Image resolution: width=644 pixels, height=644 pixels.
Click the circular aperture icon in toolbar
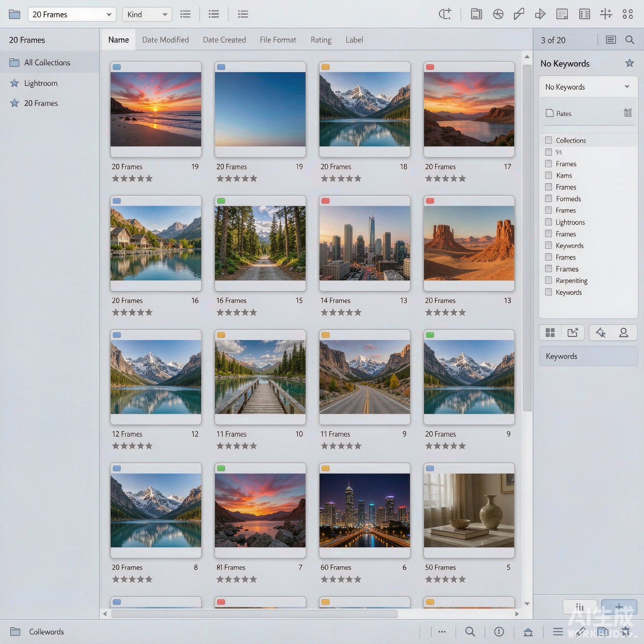click(498, 14)
